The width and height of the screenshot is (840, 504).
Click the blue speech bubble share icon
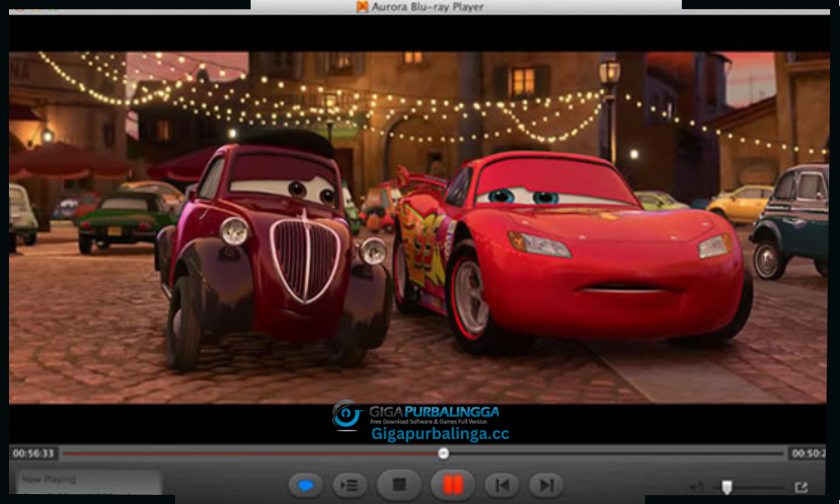[306, 485]
